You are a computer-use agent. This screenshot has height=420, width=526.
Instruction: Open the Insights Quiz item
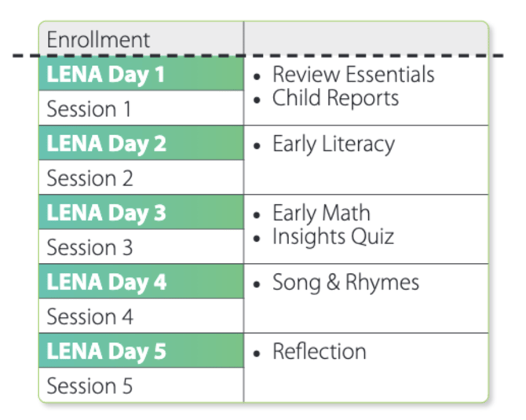[x=333, y=236]
